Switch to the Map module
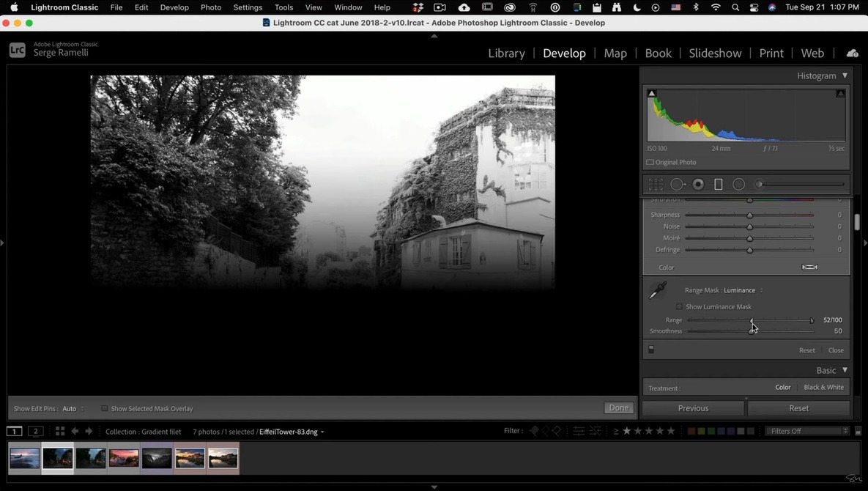Screen dimensions: 868x491 [x=615, y=53]
